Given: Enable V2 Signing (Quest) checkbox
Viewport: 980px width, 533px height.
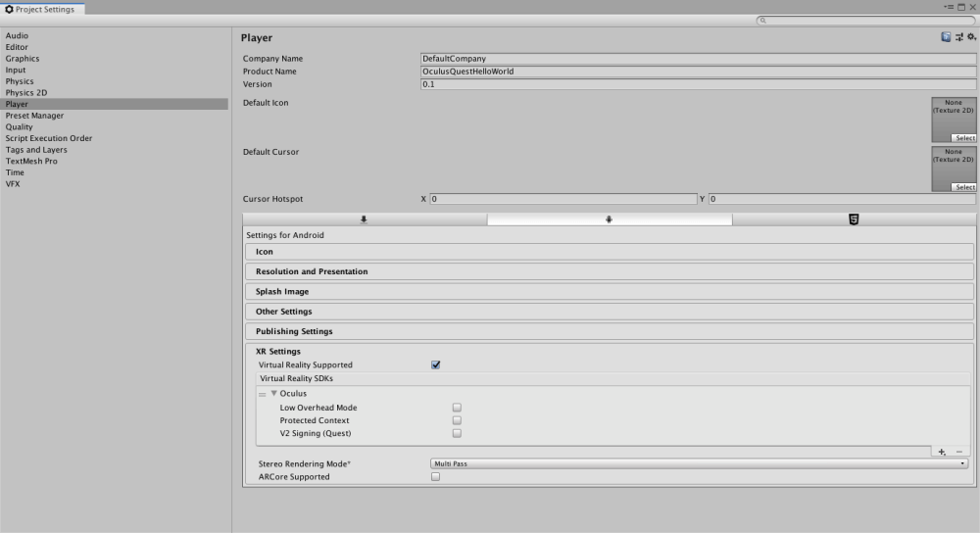Looking at the screenshot, I should tap(457, 433).
